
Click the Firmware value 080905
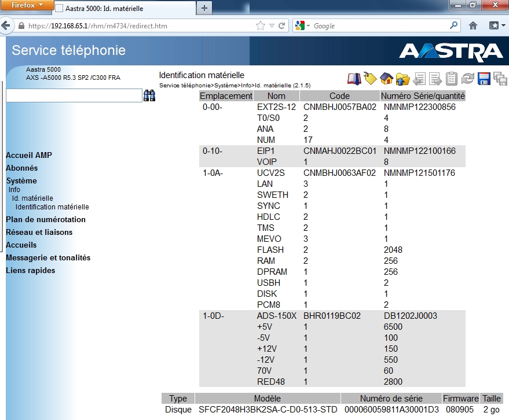460,410
